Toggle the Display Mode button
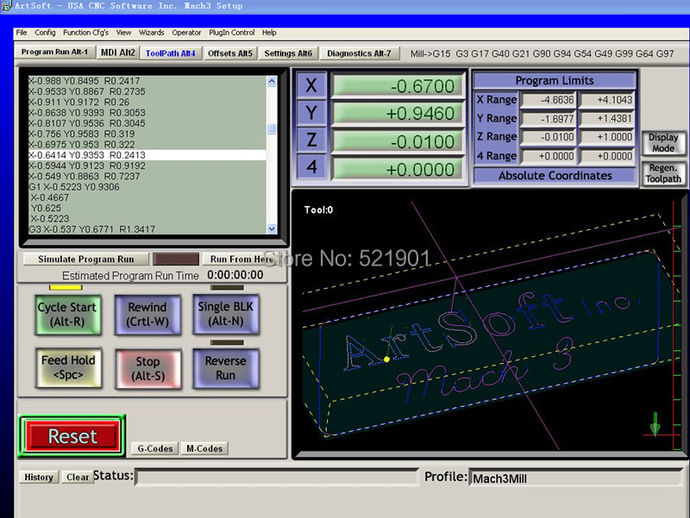 click(663, 143)
